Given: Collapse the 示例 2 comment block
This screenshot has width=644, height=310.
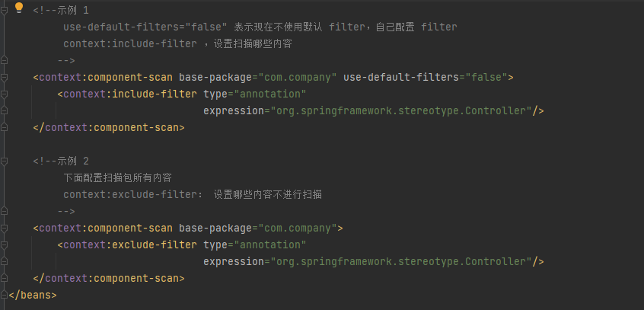Looking at the screenshot, I should 4,161.
